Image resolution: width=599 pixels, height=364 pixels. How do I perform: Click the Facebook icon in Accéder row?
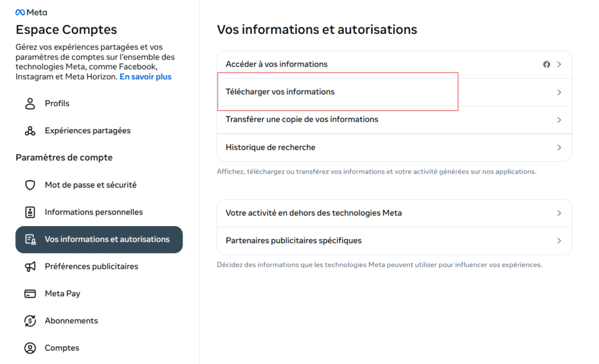click(x=546, y=64)
